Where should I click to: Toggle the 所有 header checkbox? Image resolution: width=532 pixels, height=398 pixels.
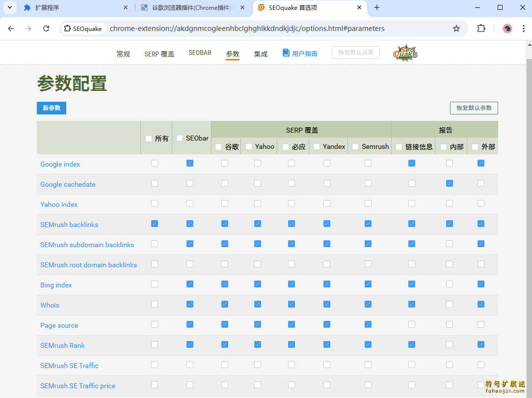[x=149, y=139]
